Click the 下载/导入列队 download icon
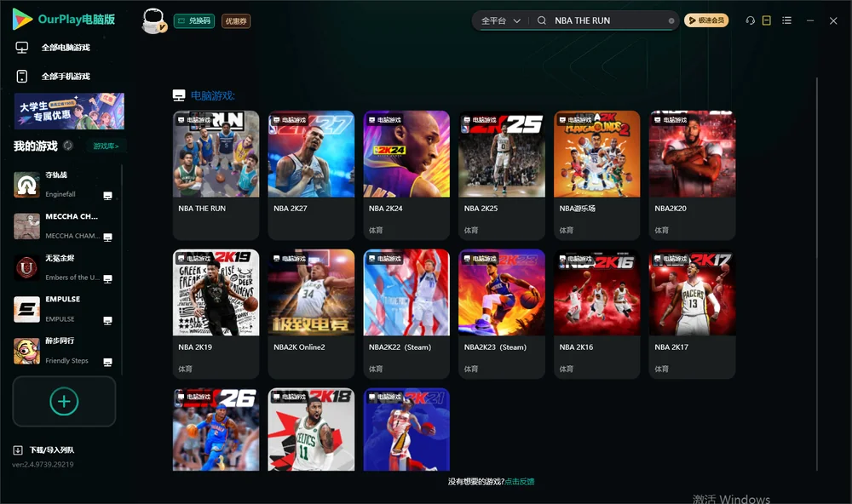The height and width of the screenshot is (504, 852). 18,450
